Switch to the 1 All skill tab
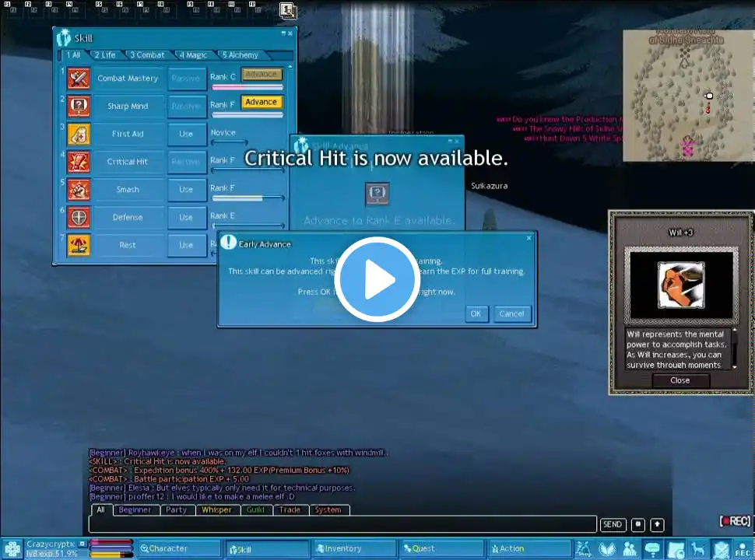 (x=74, y=55)
